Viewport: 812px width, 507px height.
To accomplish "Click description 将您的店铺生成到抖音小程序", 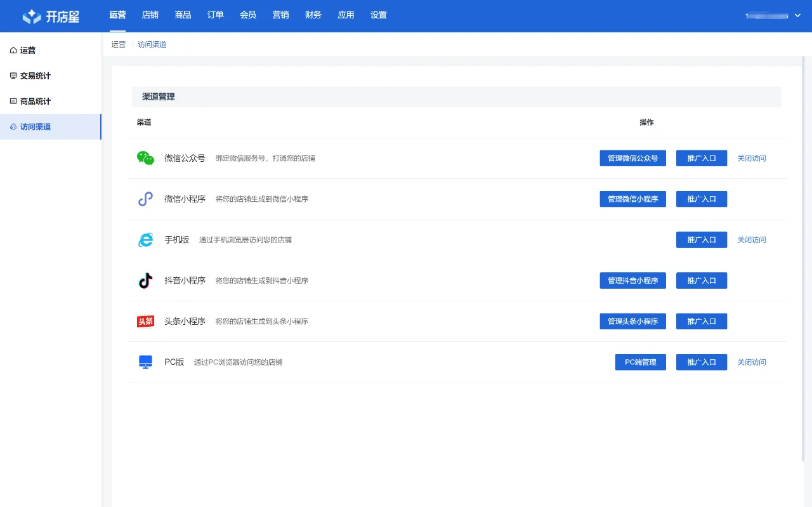I will point(261,280).
